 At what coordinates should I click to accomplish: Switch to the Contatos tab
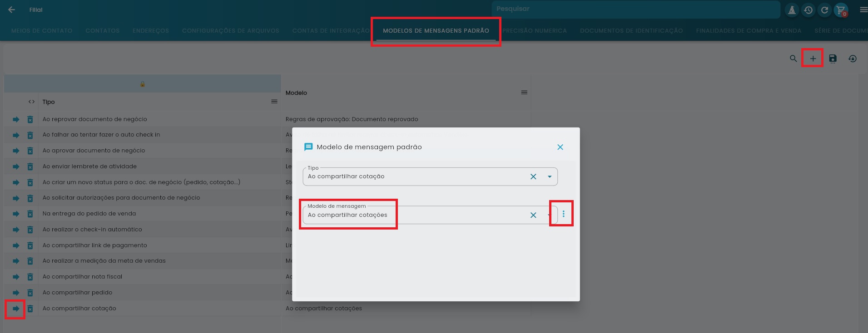(102, 31)
